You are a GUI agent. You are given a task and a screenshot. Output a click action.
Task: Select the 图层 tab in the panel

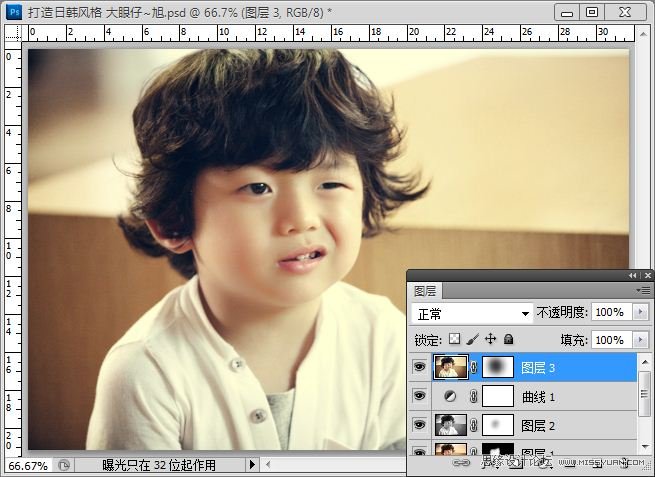425,291
